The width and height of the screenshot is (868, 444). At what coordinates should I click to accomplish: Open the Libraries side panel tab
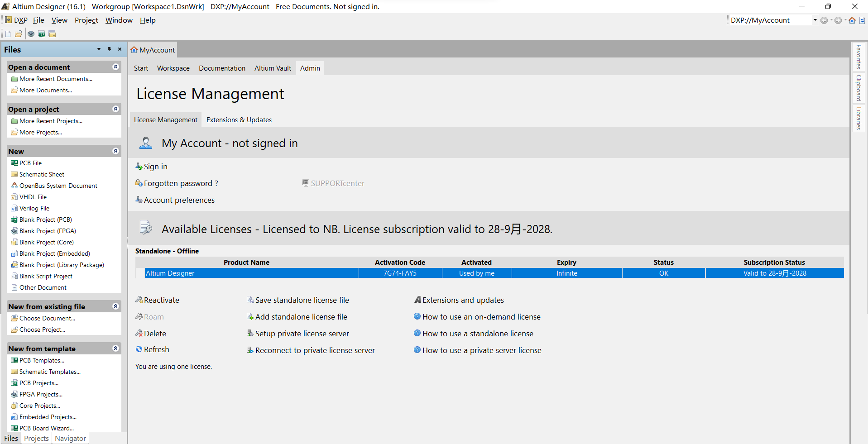pos(858,118)
